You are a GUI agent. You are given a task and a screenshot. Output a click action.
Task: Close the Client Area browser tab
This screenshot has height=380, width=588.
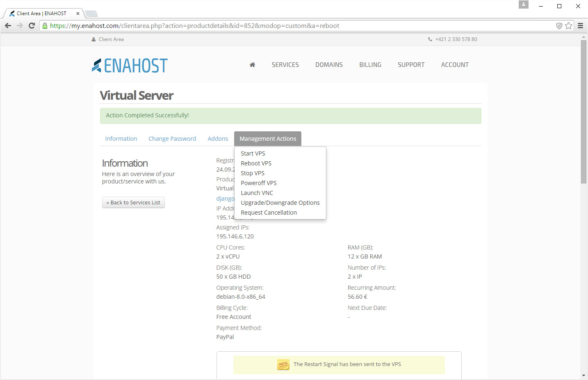pyautogui.click(x=78, y=14)
